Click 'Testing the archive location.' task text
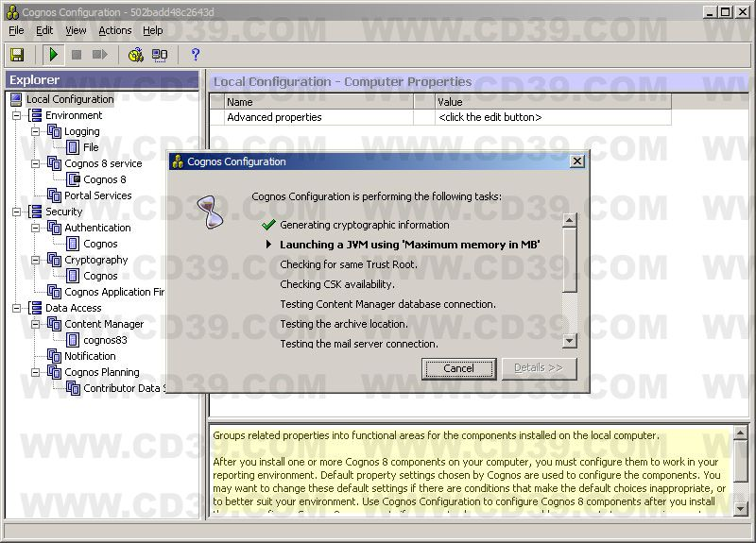This screenshot has height=543, width=756. [344, 324]
